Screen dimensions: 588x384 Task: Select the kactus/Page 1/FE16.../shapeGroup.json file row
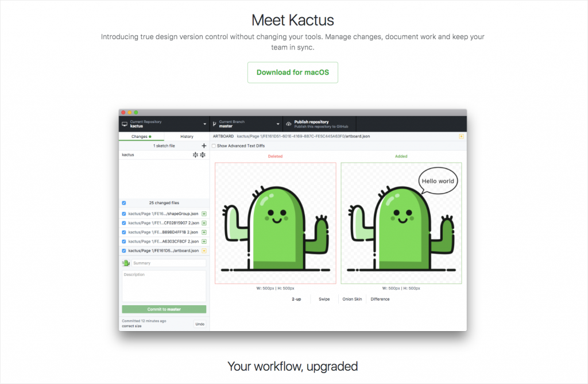(164, 214)
